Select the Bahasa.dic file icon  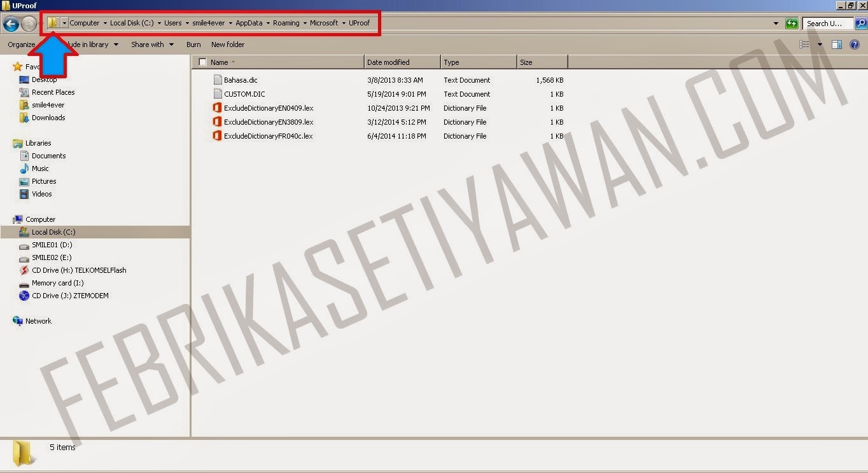point(218,80)
